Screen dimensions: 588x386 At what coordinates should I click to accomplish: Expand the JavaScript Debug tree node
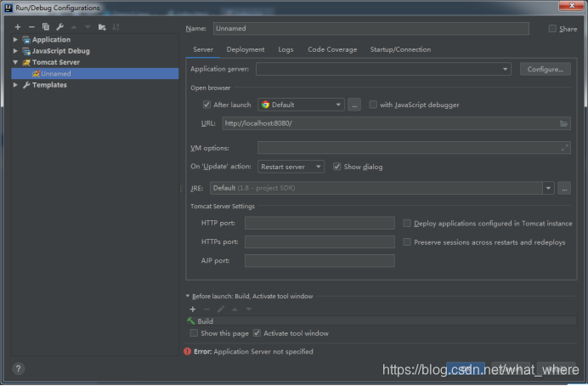[x=15, y=51]
